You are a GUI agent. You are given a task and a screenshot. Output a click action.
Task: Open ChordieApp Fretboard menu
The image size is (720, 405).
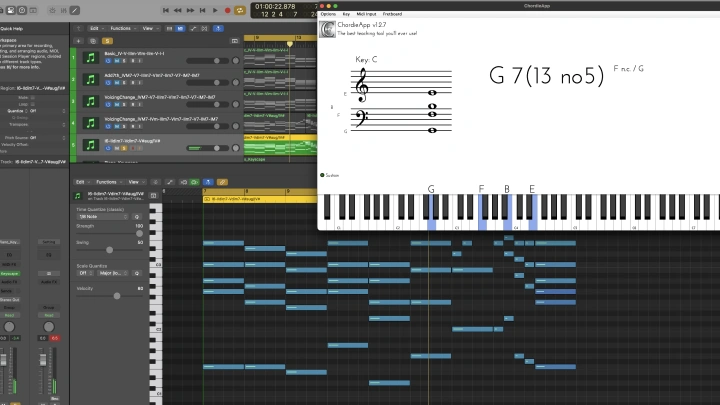click(x=392, y=14)
